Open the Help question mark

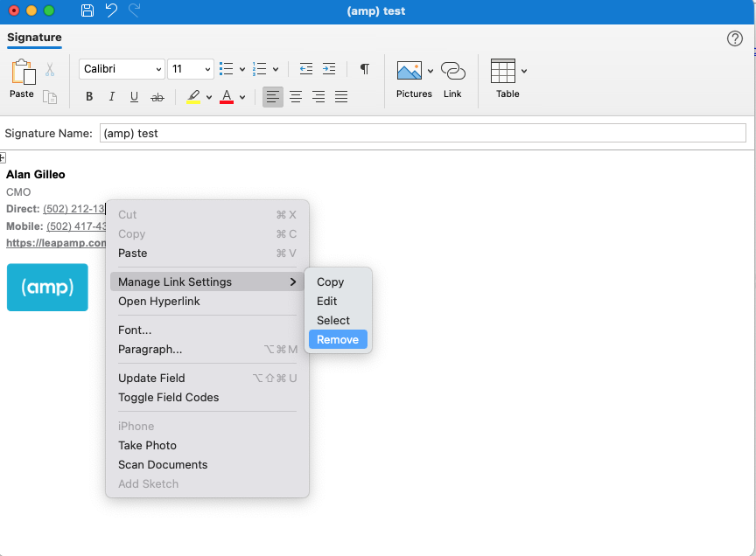(x=735, y=38)
